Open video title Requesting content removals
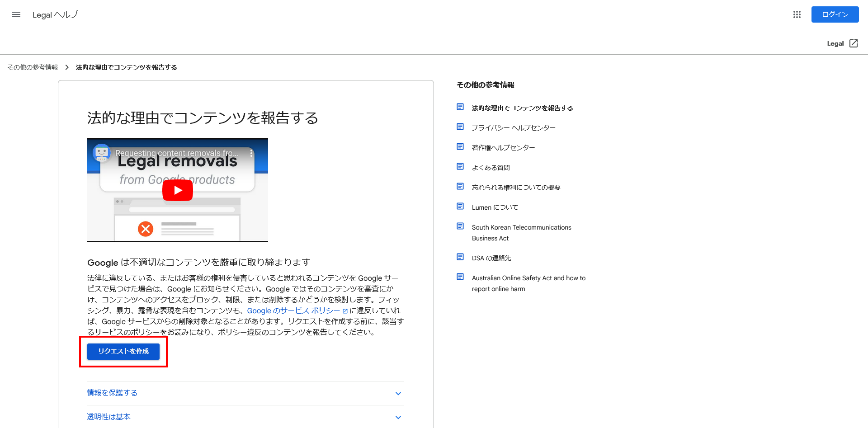The image size is (868, 428). tap(176, 153)
